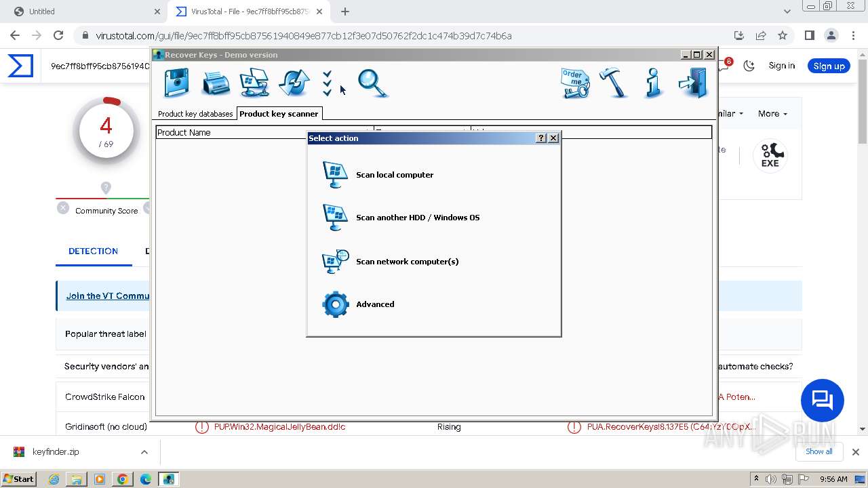Open a new browser tab

[345, 12]
